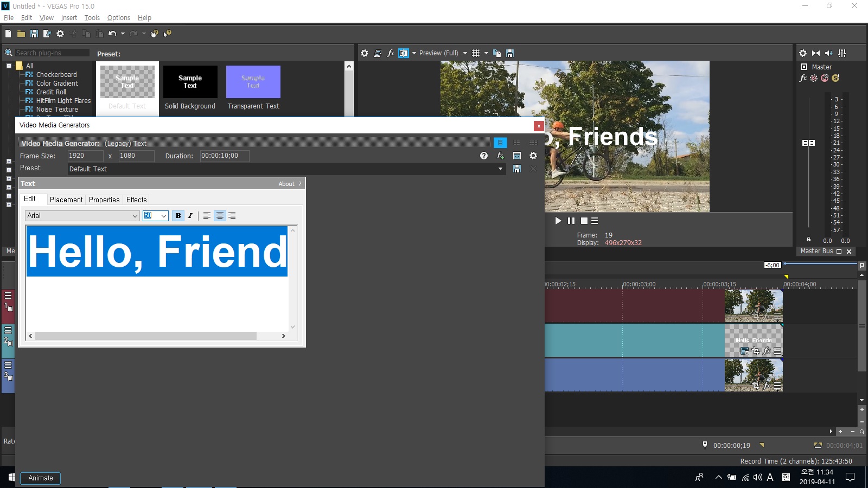868x488 pixels.
Task: Open preview window properties gear
Action: click(365, 53)
